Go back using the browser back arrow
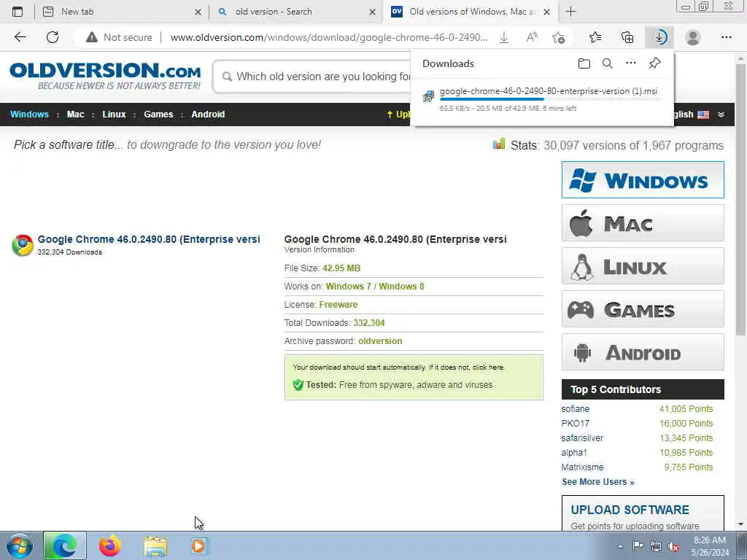Image resolution: width=747 pixels, height=560 pixels. coord(20,37)
